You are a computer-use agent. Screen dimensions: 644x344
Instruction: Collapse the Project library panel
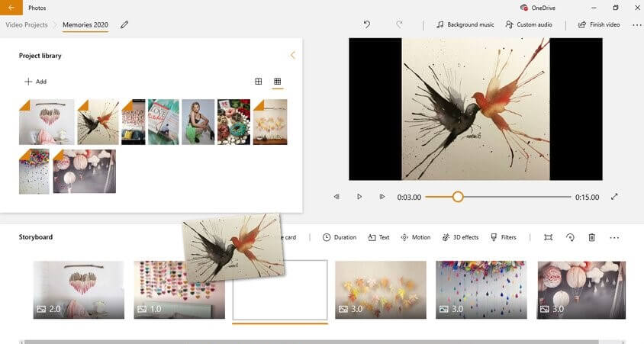[x=293, y=55]
